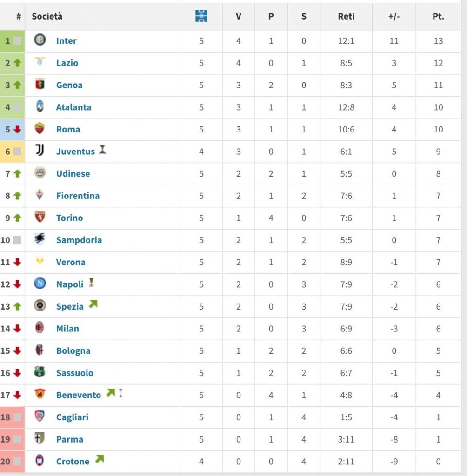The image size is (467, 476).
Task: Click the Milan club badge
Action: coord(40,328)
